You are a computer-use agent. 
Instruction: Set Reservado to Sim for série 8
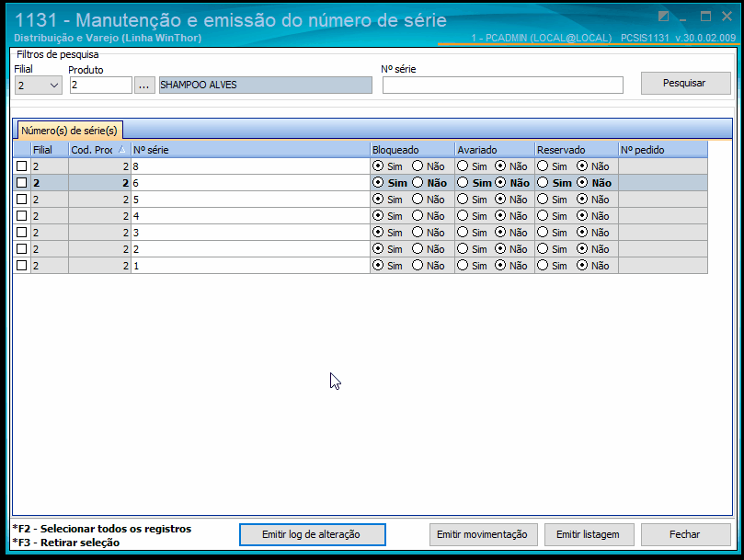coord(543,166)
